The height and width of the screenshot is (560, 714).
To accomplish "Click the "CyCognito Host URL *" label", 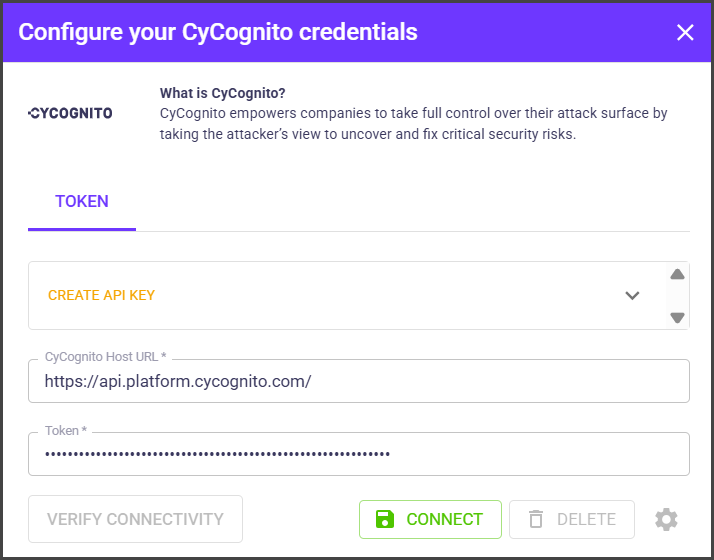I will (x=106, y=357).
